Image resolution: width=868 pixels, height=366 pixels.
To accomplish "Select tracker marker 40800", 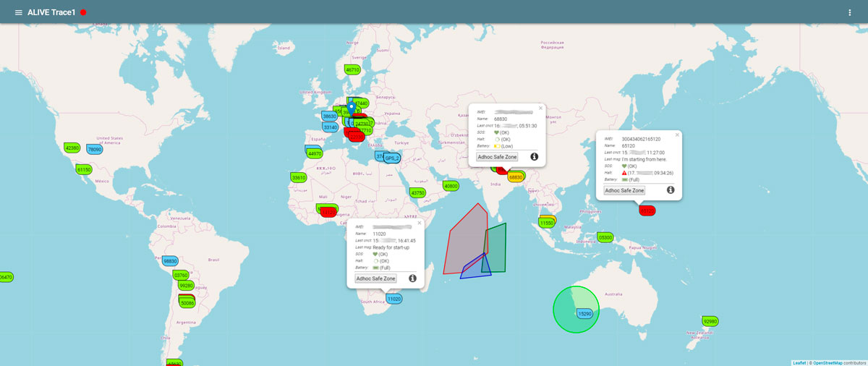I will tap(451, 186).
